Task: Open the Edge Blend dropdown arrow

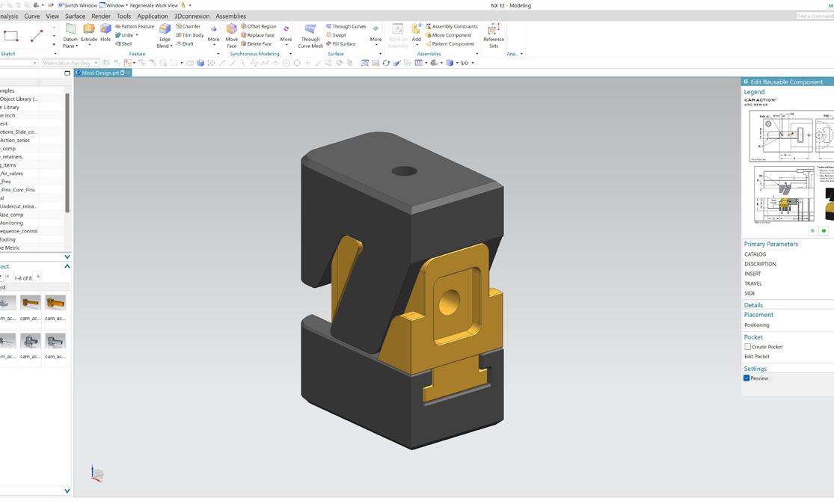Action: [171, 46]
